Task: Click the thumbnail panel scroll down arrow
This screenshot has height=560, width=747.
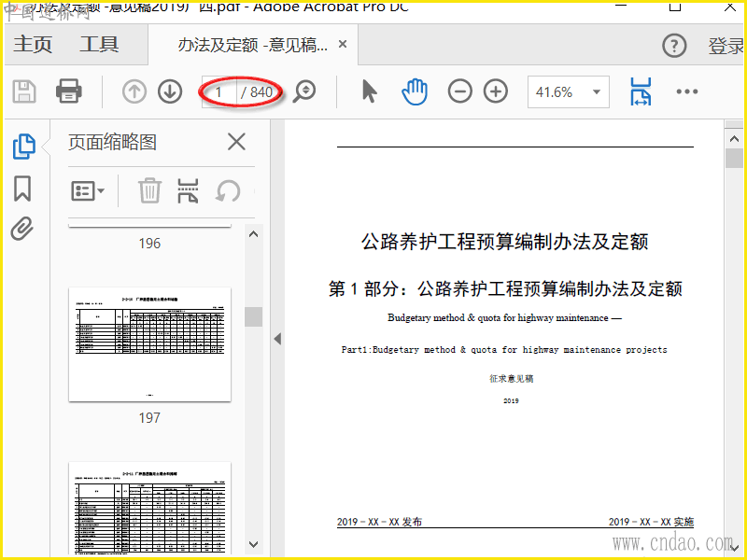Action: coord(253,544)
